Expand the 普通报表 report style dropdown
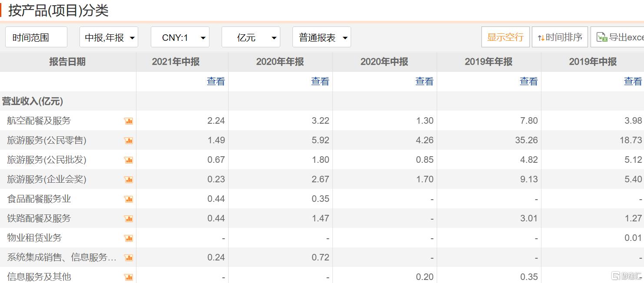This screenshot has height=283, width=644. [x=322, y=37]
